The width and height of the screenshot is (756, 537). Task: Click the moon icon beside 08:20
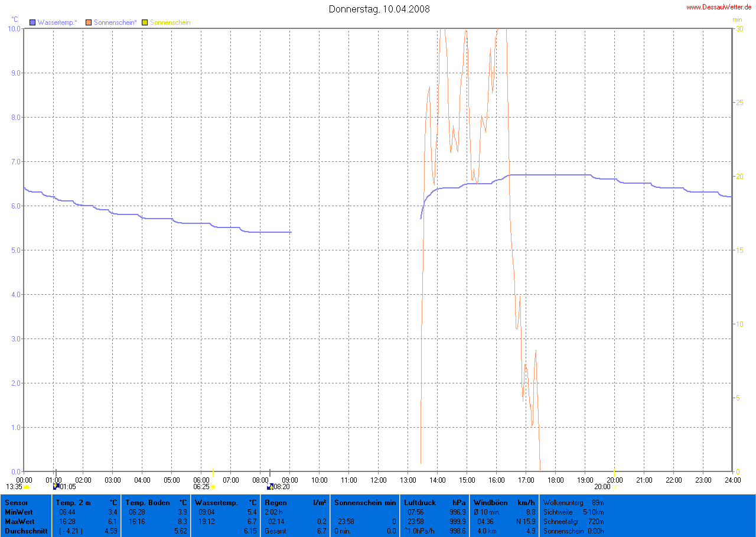click(270, 486)
